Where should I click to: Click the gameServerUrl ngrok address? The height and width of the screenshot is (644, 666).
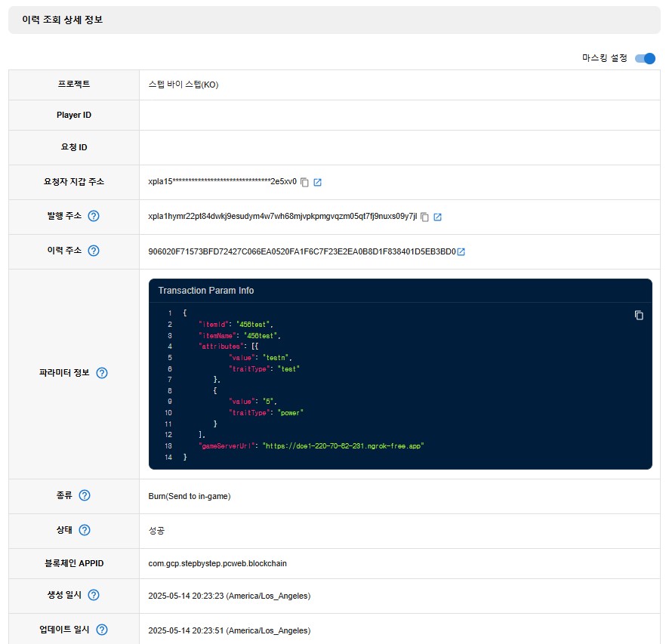click(343, 446)
